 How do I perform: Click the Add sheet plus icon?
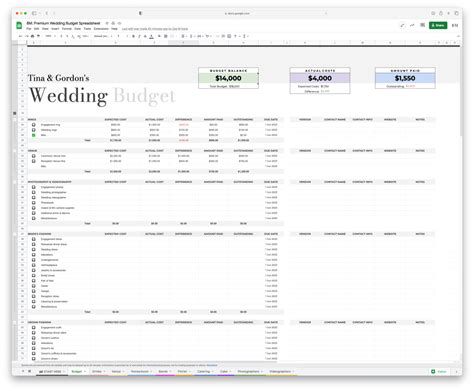point(23,371)
